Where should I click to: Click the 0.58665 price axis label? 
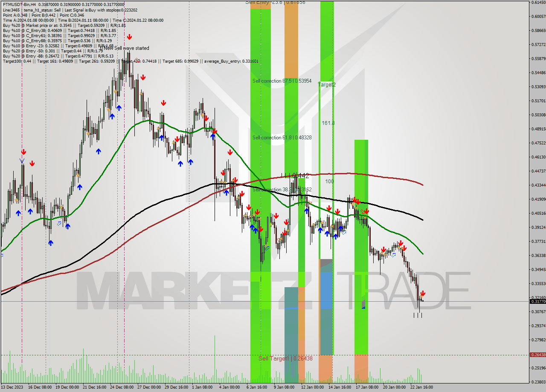(538, 31)
